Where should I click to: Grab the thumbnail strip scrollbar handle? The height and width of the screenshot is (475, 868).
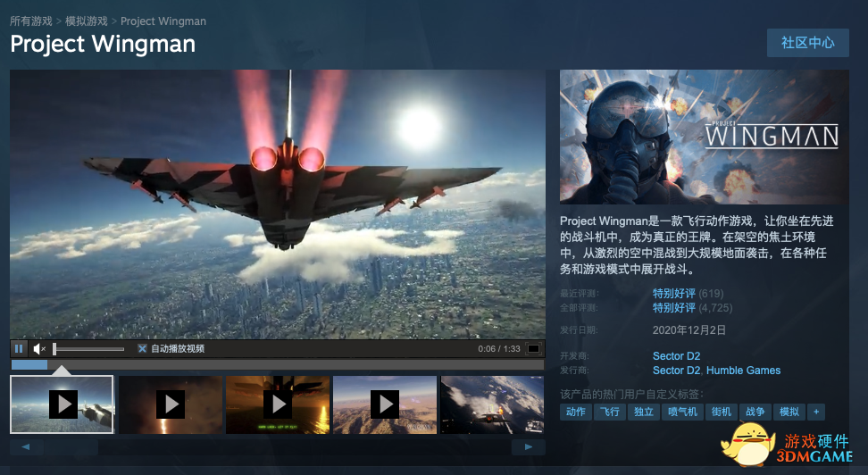(71, 446)
